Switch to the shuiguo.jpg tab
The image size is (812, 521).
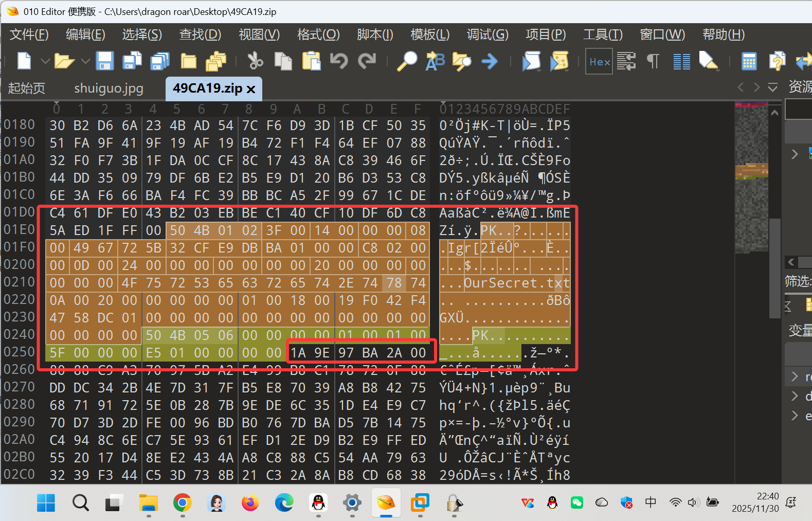[x=109, y=88]
